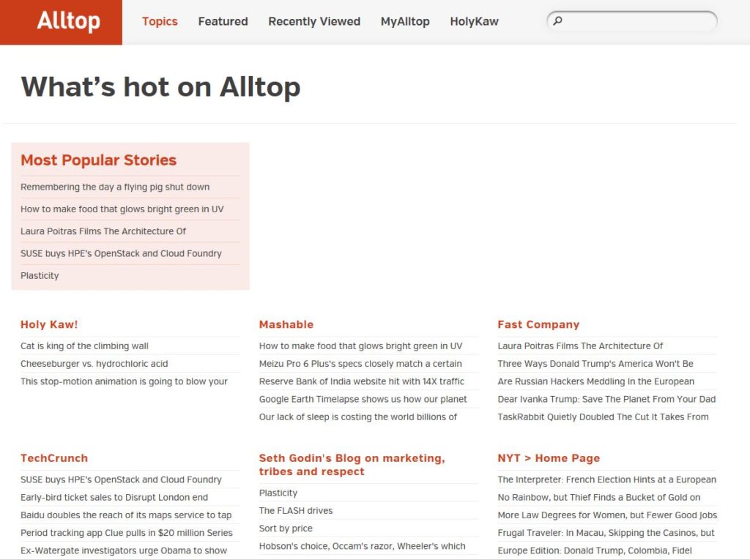Open 'The Interpreter: French Election Hints' story

[607, 479]
